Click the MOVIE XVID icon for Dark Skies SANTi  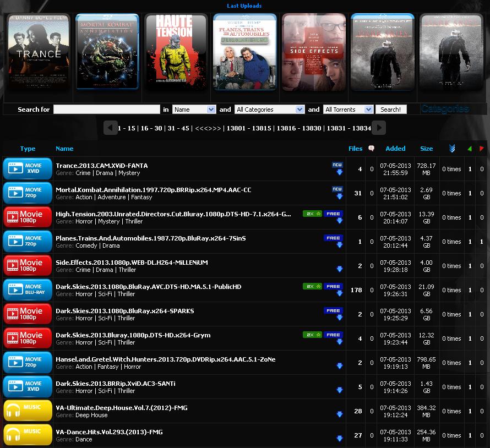click(28, 386)
